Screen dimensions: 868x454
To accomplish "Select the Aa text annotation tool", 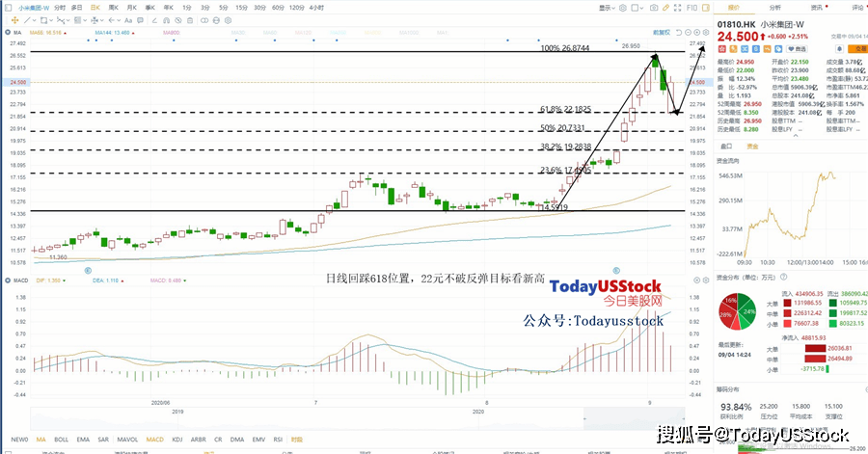I will (x=128, y=20).
